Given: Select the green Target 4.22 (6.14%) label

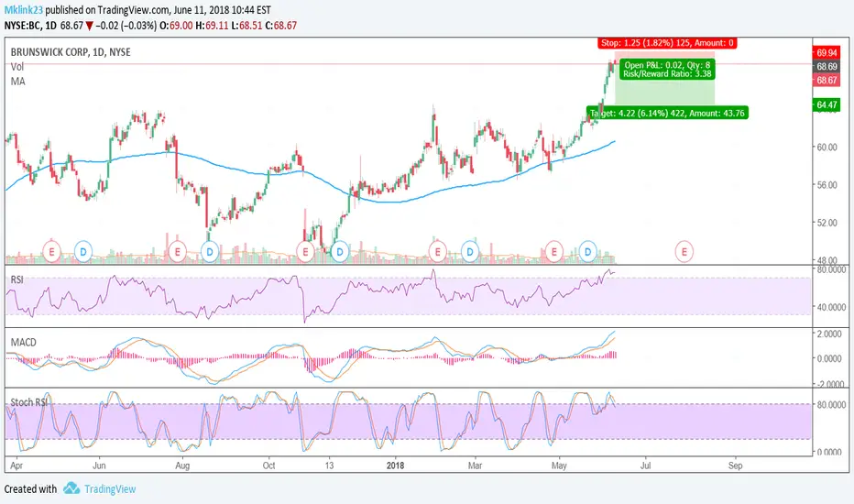Looking at the screenshot, I should click(x=667, y=113).
